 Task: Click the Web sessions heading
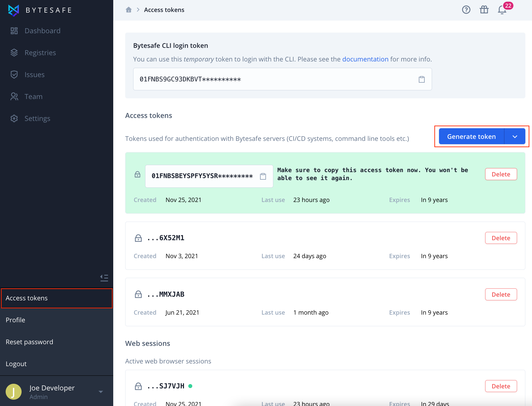tap(147, 344)
